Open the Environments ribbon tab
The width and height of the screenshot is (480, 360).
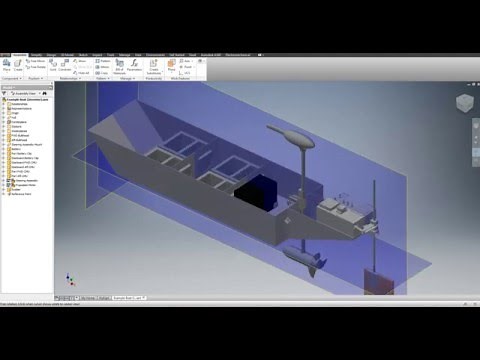tap(155, 55)
